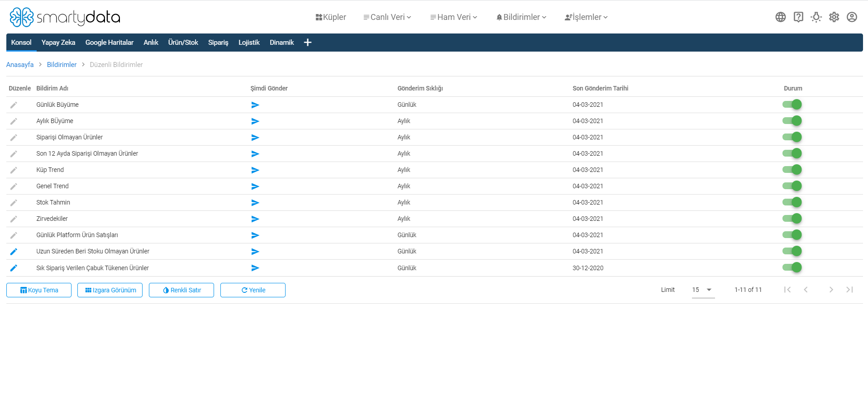This screenshot has width=868, height=415.
Task: Switch to the Lojistik tab
Action: 249,43
